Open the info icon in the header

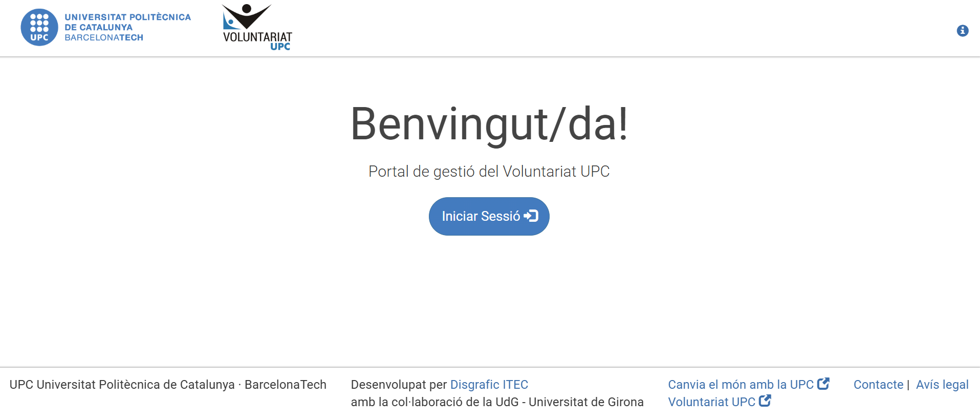tap(962, 31)
